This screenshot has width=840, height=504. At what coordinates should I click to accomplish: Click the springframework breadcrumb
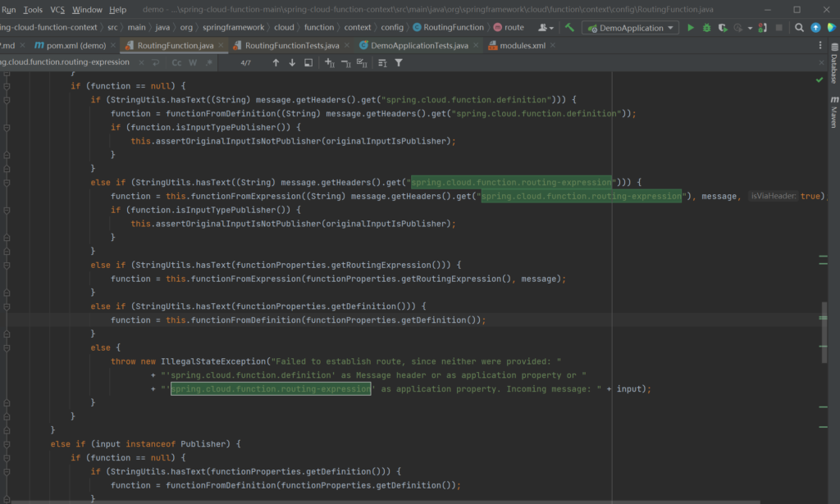233,27
